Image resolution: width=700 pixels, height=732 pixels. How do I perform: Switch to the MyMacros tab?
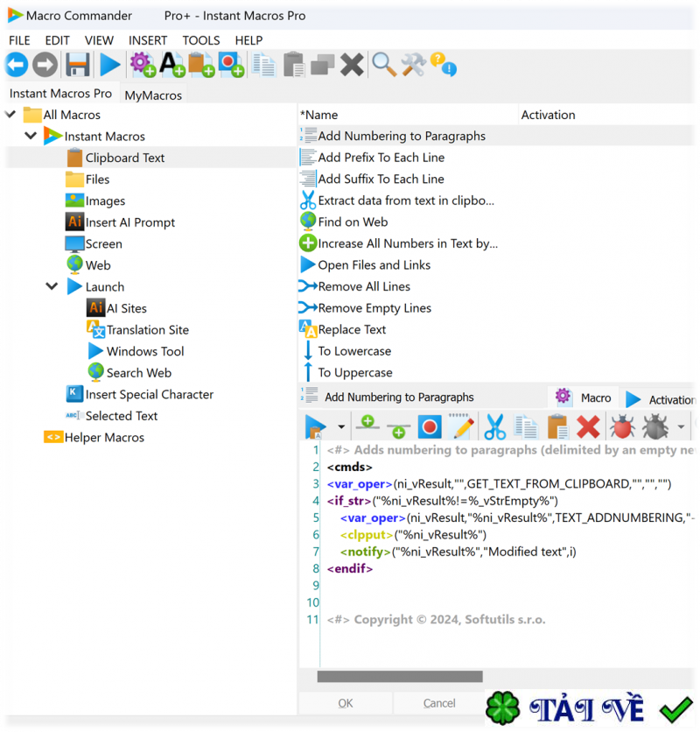click(153, 95)
